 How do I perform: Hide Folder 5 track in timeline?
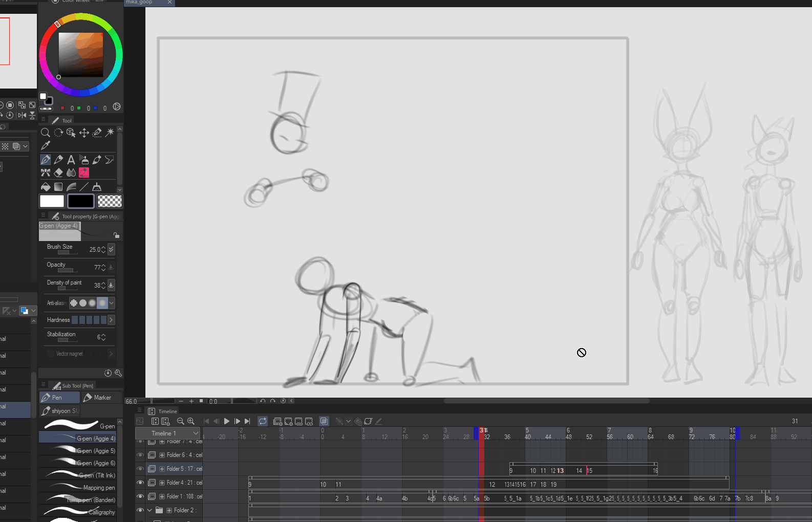[140, 469]
